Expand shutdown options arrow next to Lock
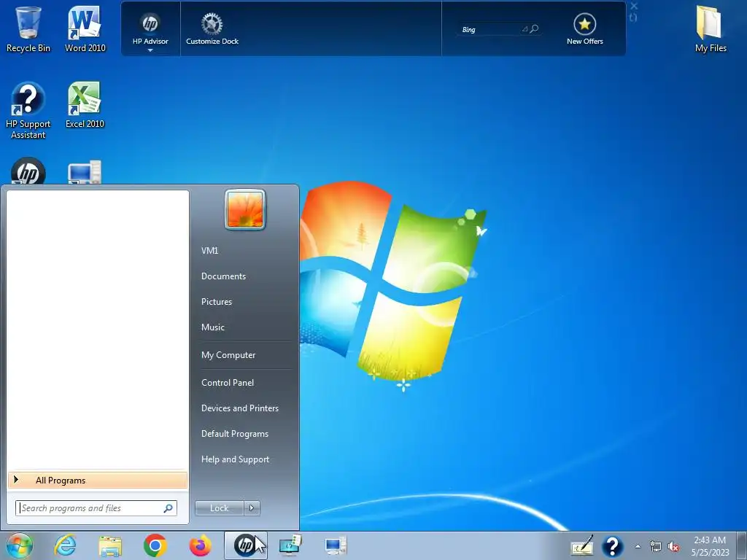747x560 pixels. click(252, 508)
